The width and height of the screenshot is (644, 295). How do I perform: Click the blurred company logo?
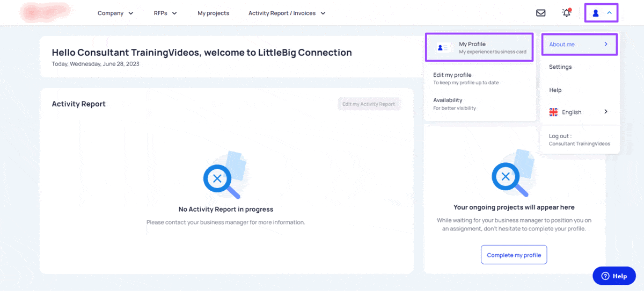[x=46, y=13]
